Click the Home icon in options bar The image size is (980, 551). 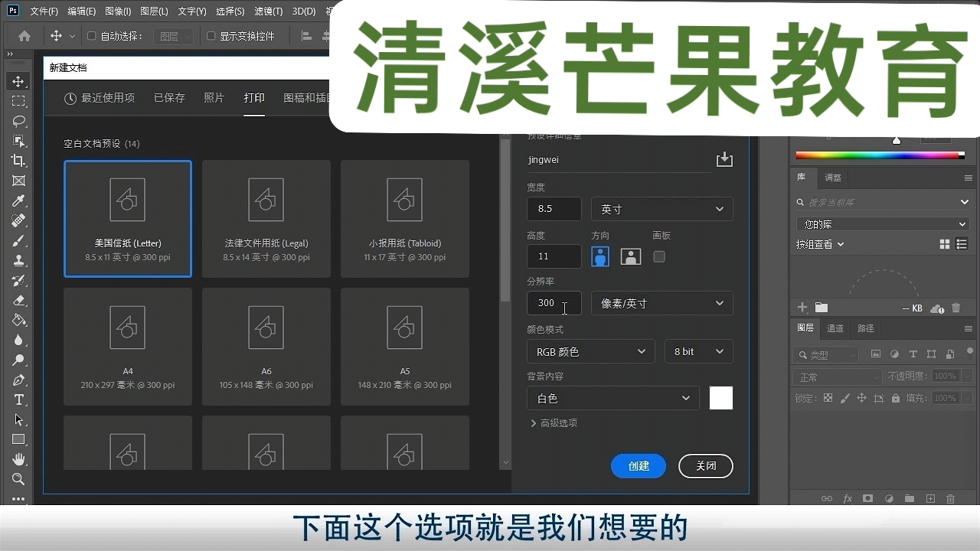(x=24, y=36)
